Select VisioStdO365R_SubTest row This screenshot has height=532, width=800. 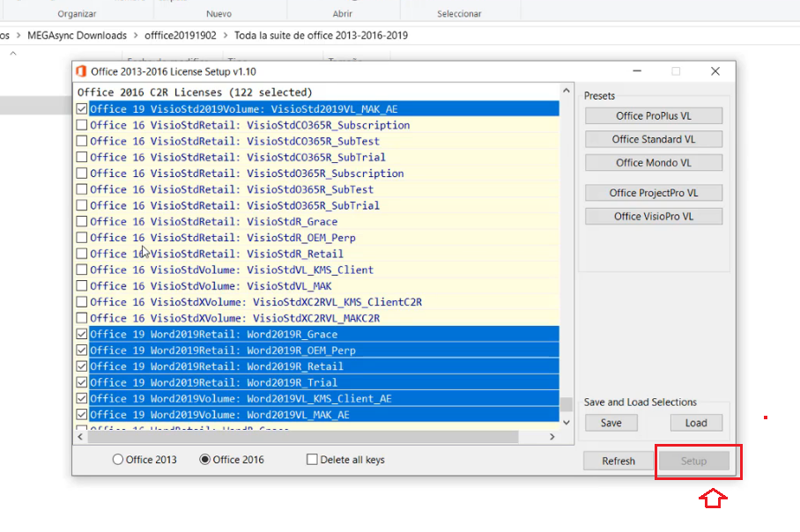coord(324,189)
